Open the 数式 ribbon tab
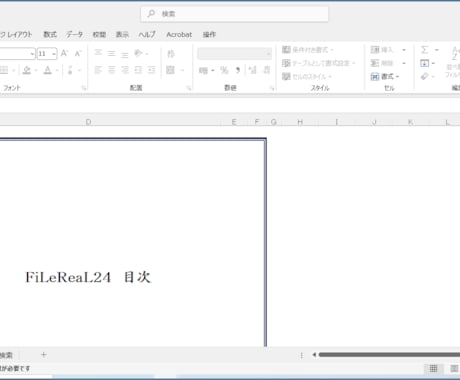Screen dimensions: 460x380 [50, 34]
